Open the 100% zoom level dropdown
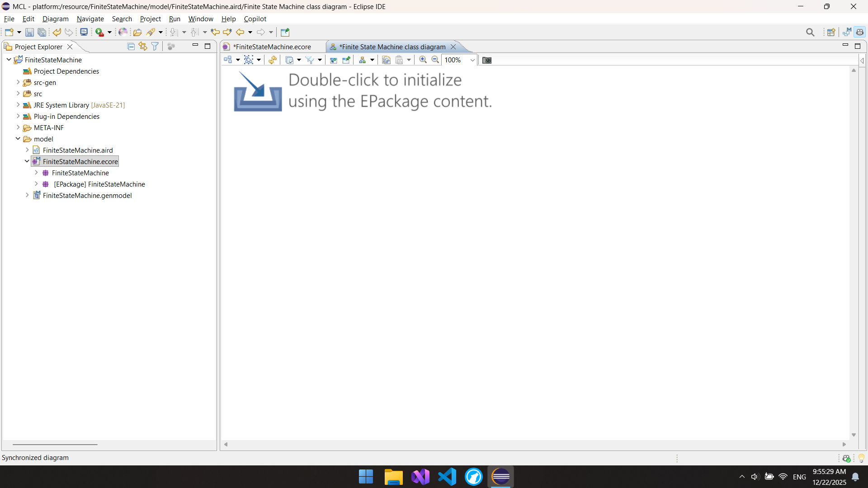 (472, 60)
